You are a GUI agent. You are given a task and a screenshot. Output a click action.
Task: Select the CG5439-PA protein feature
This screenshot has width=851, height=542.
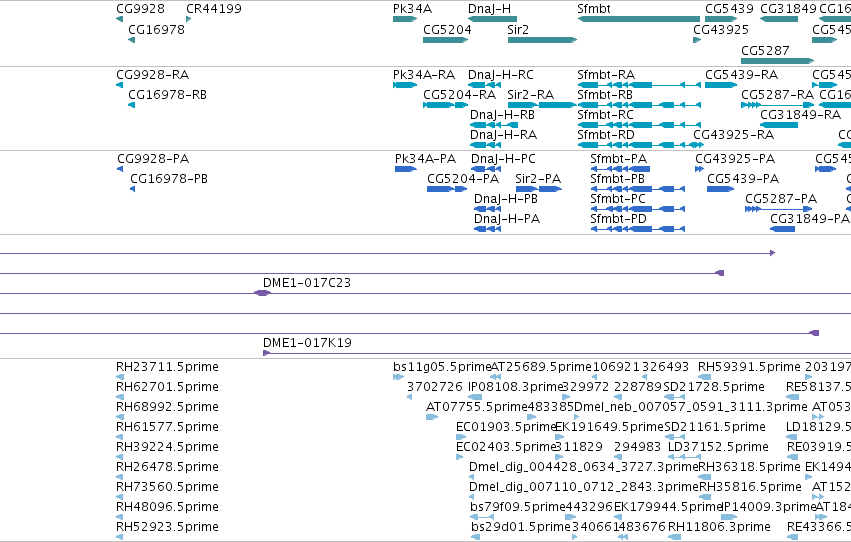point(721,189)
